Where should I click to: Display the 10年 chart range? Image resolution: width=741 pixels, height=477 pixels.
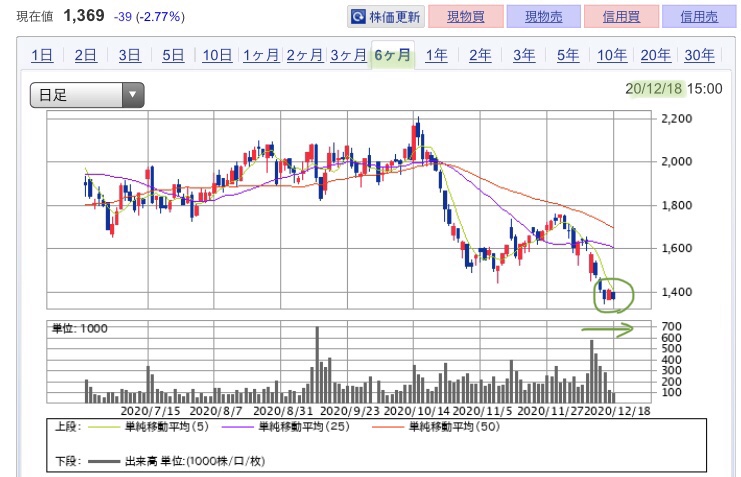tap(612, 55)
